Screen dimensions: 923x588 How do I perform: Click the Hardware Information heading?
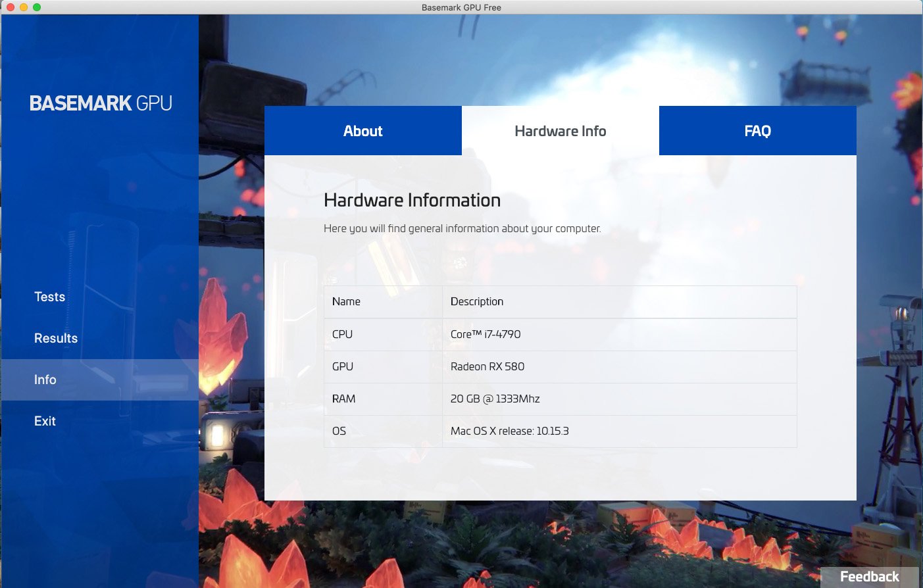click(x=412, y=200)
